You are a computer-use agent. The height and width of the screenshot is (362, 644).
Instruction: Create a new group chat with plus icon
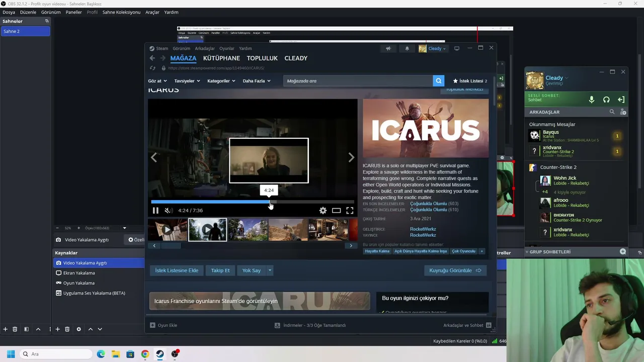pos(623,251)
